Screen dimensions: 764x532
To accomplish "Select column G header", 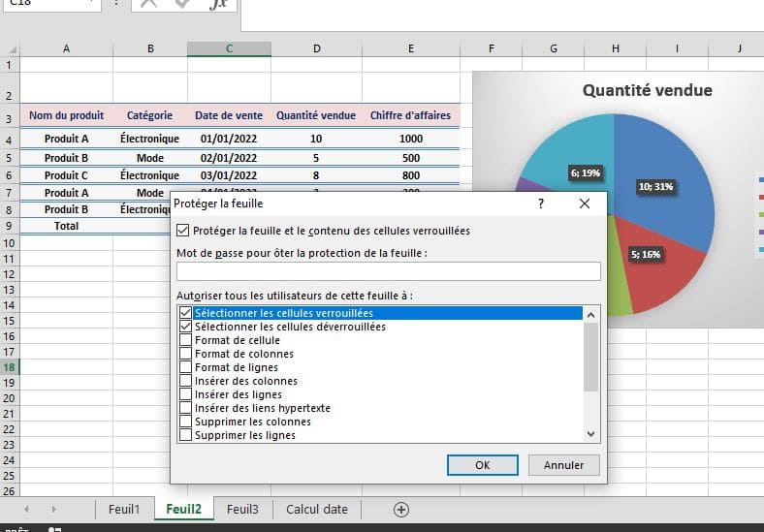I will tap(553, 48).
